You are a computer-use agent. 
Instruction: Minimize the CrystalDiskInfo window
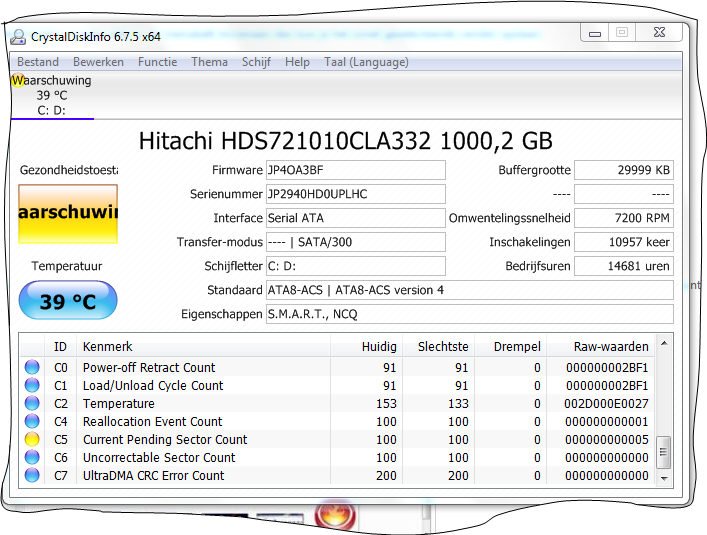(595, 33)
